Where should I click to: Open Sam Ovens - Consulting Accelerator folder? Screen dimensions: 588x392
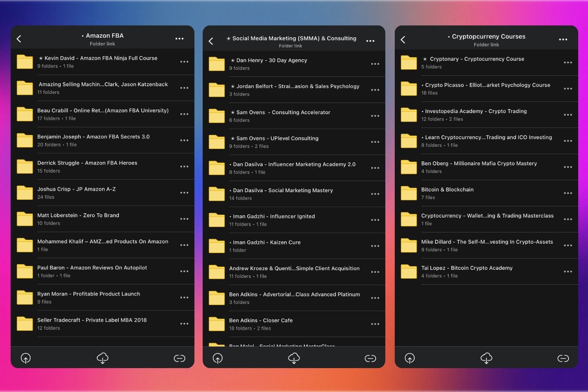point(294,116)
